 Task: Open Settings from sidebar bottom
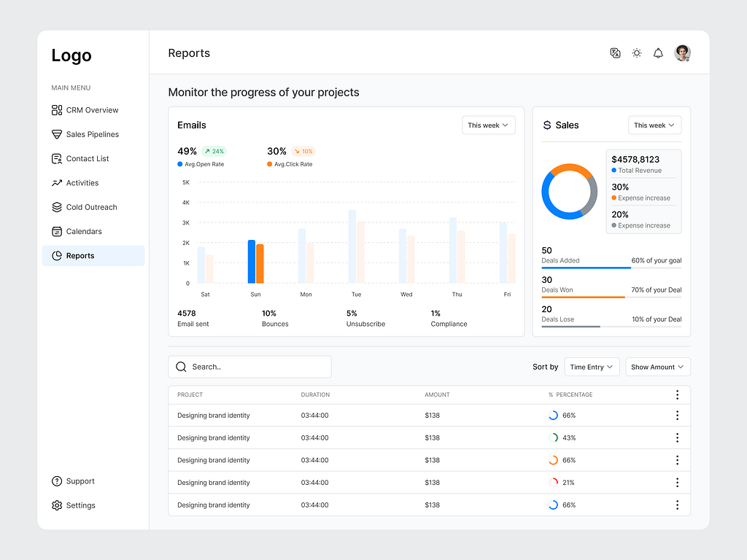point(80,505)
